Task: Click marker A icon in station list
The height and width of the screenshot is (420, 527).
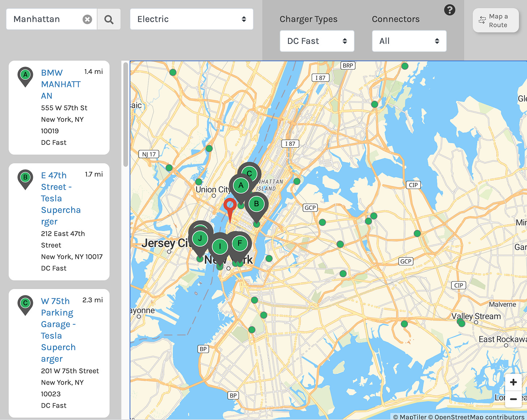Action: coord(25,76)
